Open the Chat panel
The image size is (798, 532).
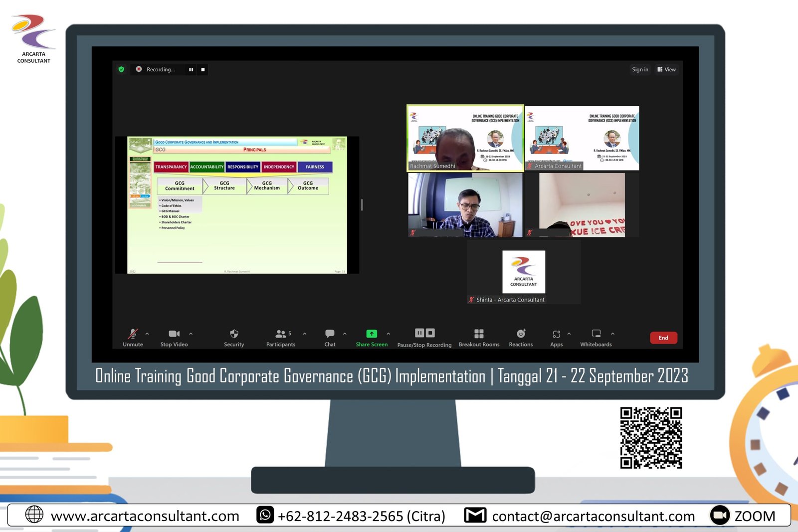(330, 334)
